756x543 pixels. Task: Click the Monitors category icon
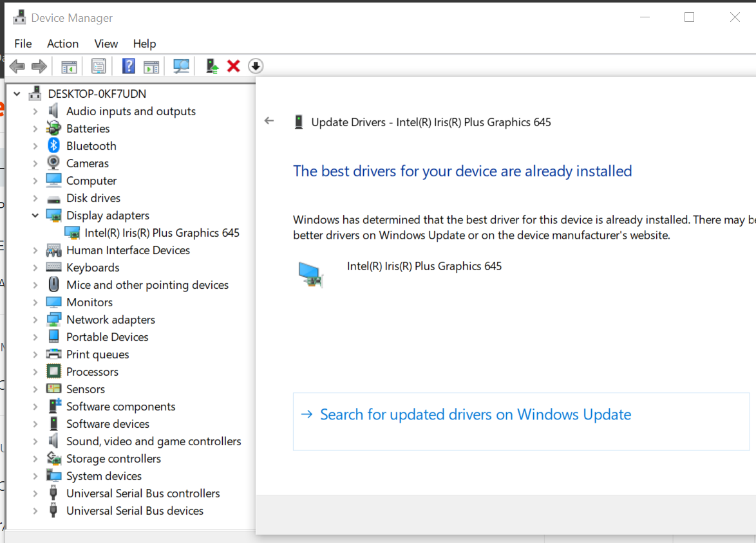(53, 302)
